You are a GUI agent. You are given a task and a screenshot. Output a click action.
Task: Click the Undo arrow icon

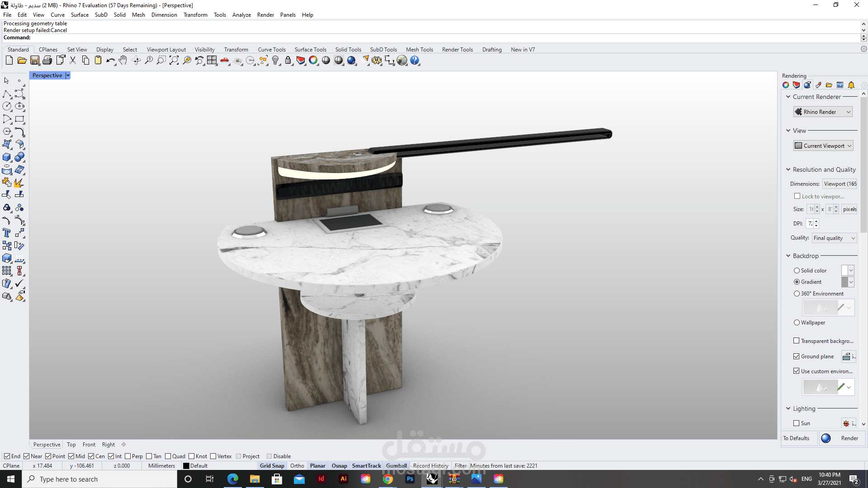(x=110, y=61)
